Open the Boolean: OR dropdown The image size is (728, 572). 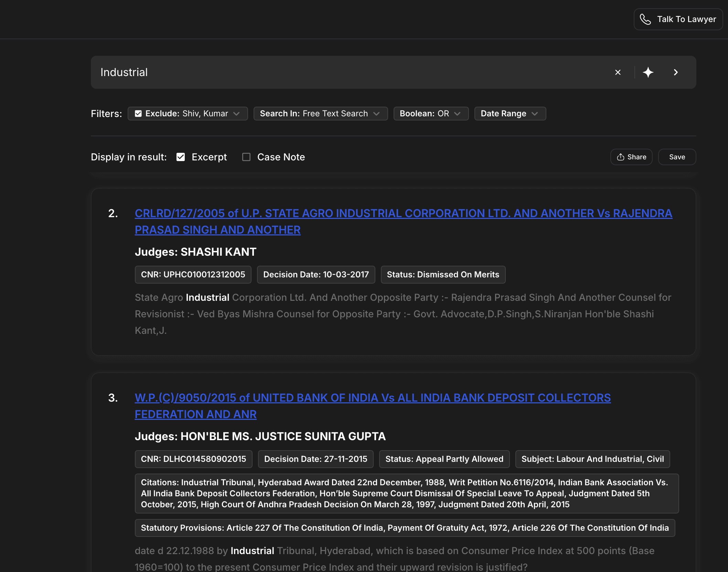(431, 114)
